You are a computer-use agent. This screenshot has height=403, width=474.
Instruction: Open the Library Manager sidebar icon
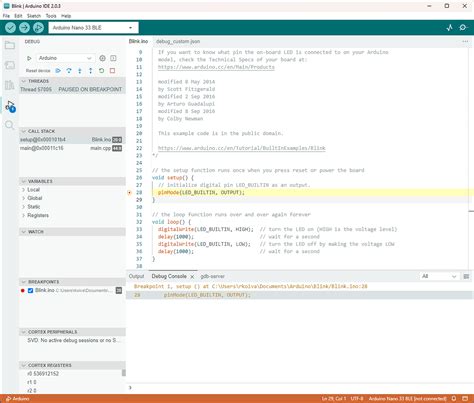coord(10,85)
